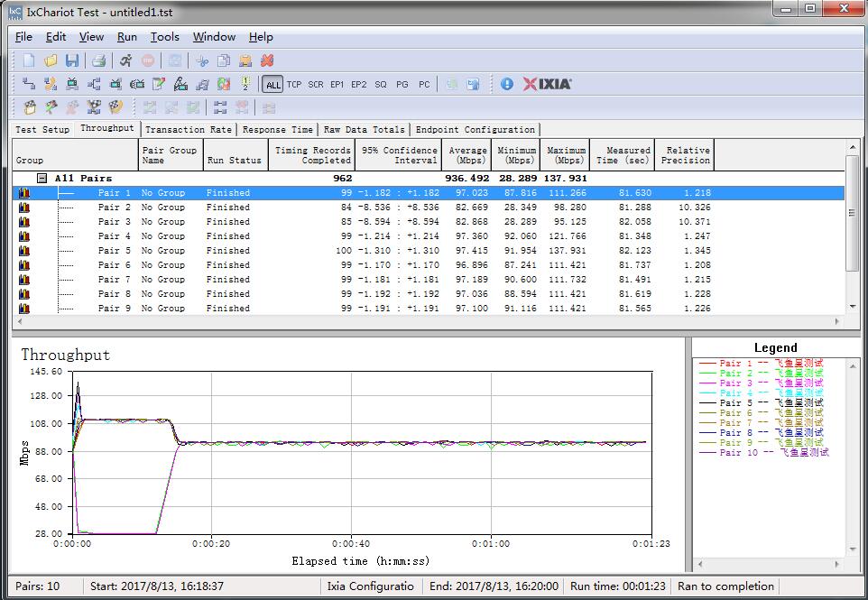The image size is (868, 600).
Task: Print results with the printer icon
Action: coord(99,60)
